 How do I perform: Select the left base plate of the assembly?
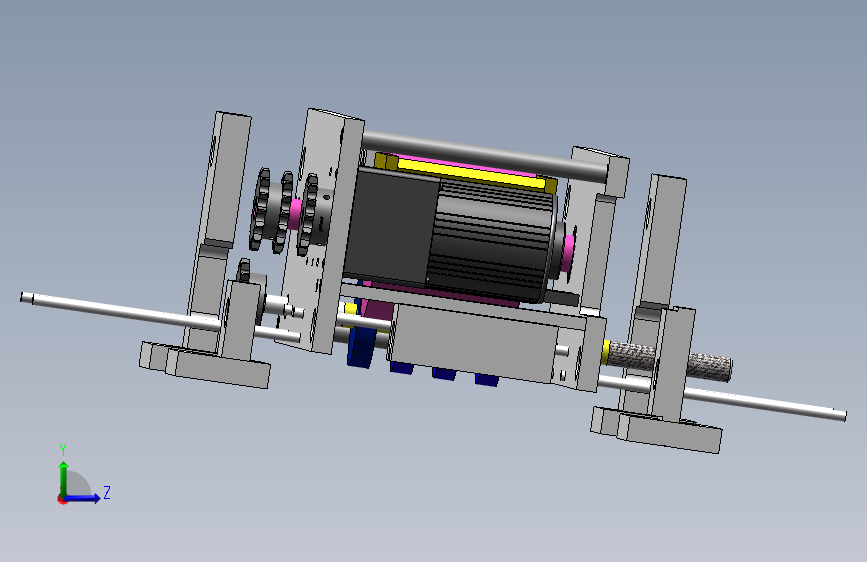(x=205, y=366)
